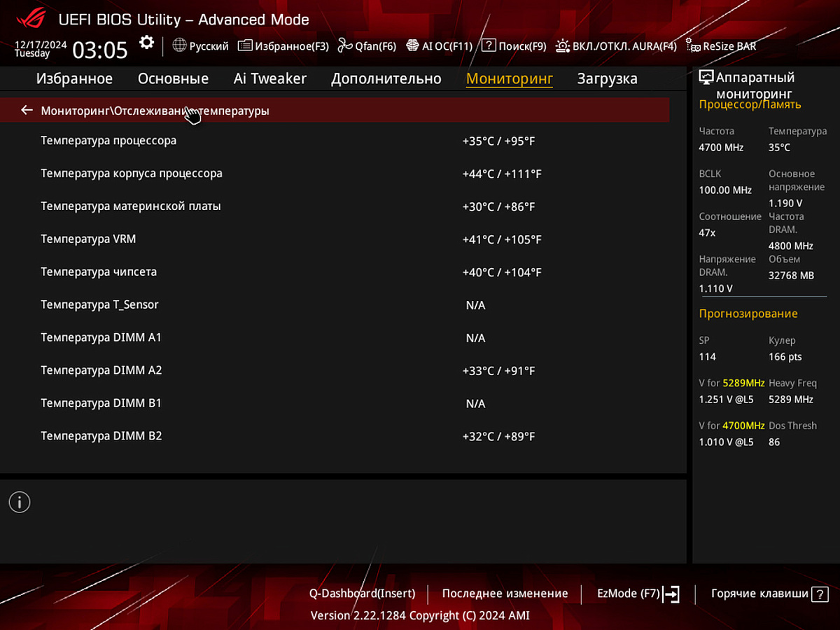Open Горячие клавиши hot keys
This screenshot has height=630, width=840.
759,594
